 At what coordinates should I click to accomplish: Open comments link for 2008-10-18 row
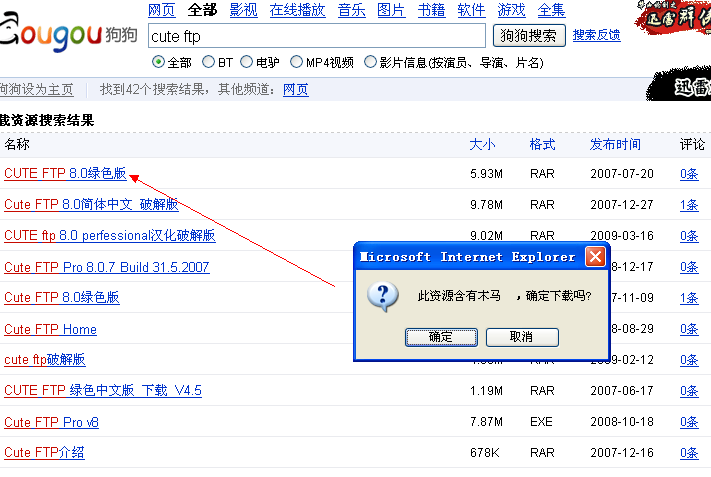click(689, 422)
